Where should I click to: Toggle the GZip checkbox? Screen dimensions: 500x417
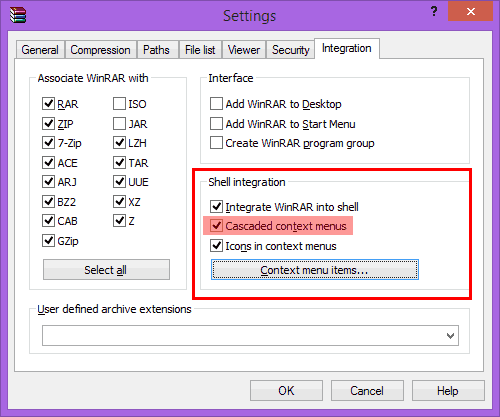click(48, 240)
